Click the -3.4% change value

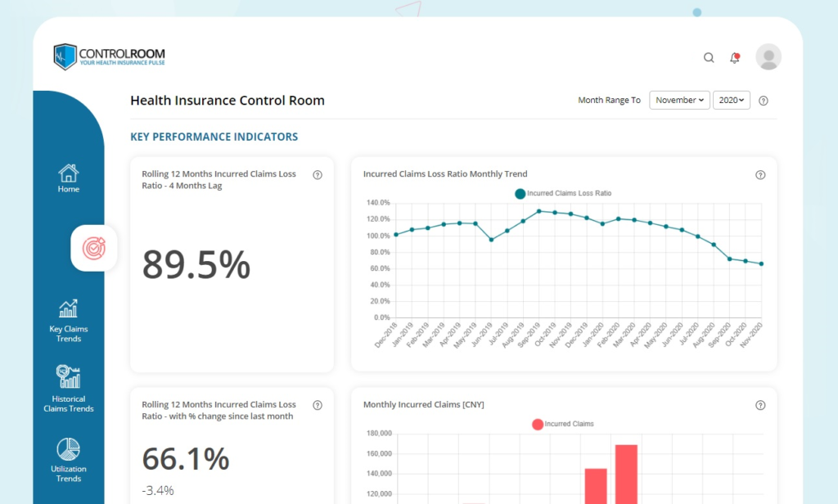(158, 491)
